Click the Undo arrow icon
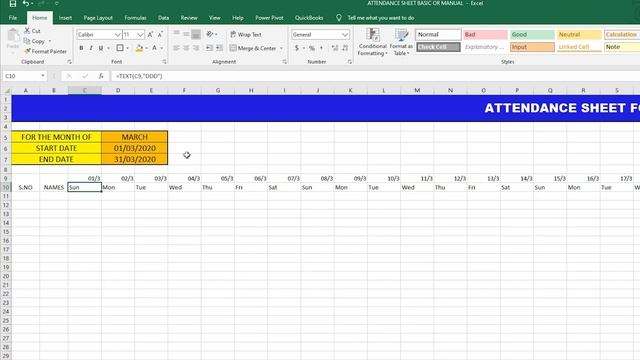Image resolution: width=640 pixels, height=360 pixels. pyautogui.click(x=26, y=4)
